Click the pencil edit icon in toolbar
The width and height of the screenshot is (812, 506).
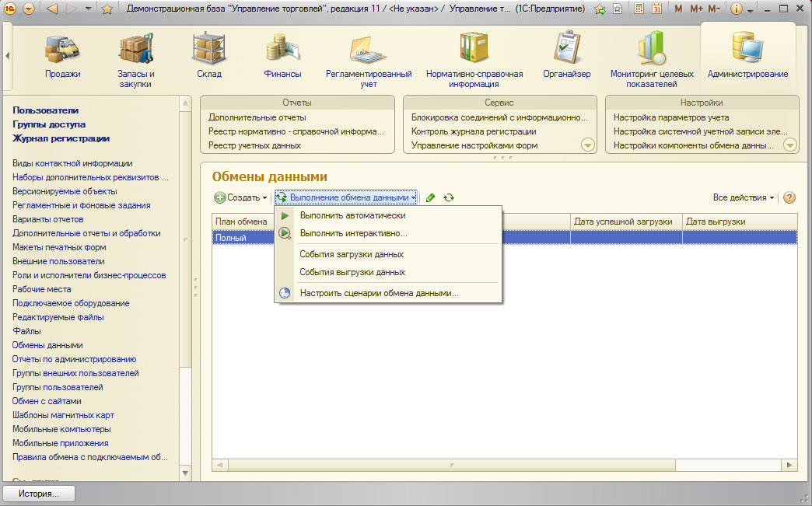tap(431, 198)
